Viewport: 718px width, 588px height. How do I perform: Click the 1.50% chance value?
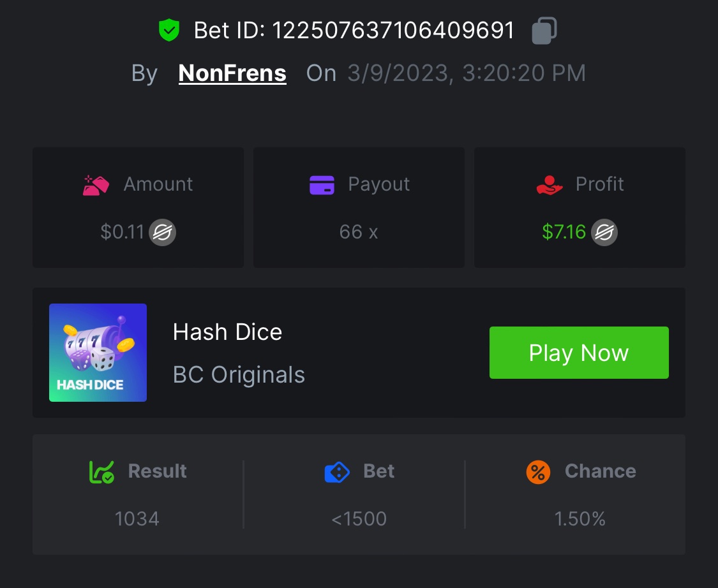(x=580, y=519)
